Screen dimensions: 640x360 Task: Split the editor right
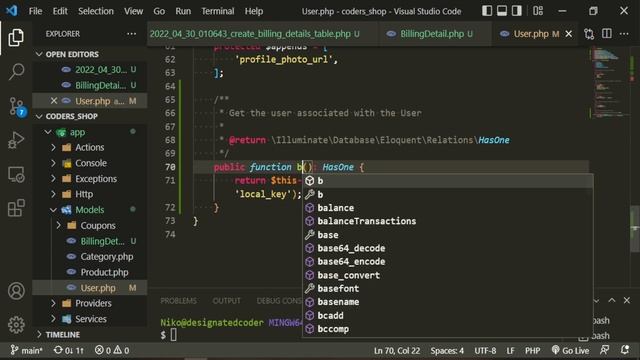[607, 34]
